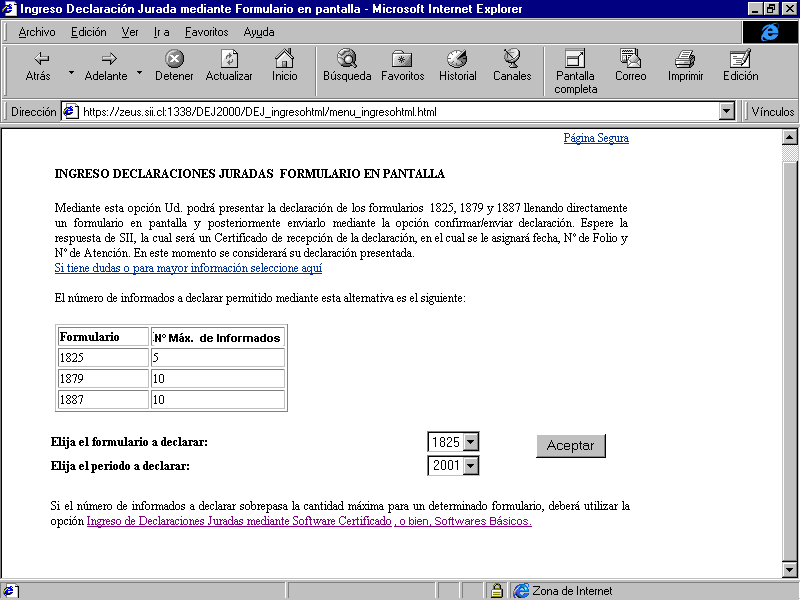Open the 'o bien, Softwares Básicos' link

[463, 521]
